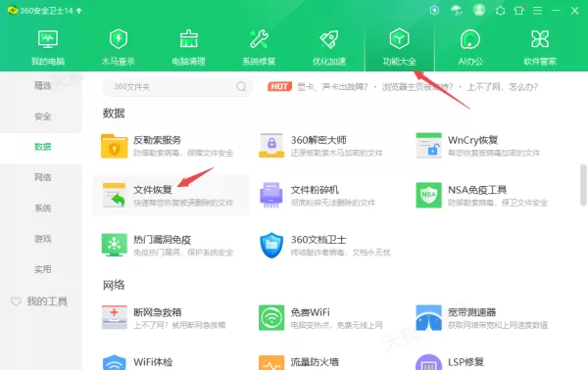588x370 pixels.
Task: Open the user avatar account icon
Action: [x=479, y=10]
